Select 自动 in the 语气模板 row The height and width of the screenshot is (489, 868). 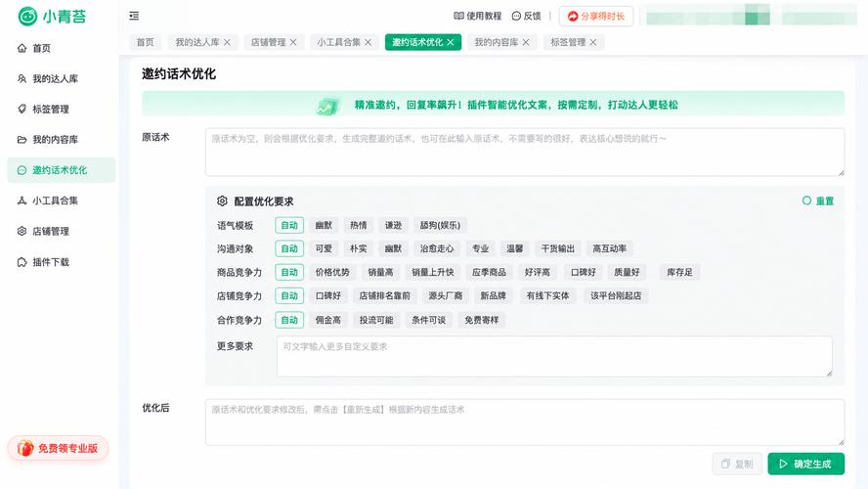click(x=289, y=225)
